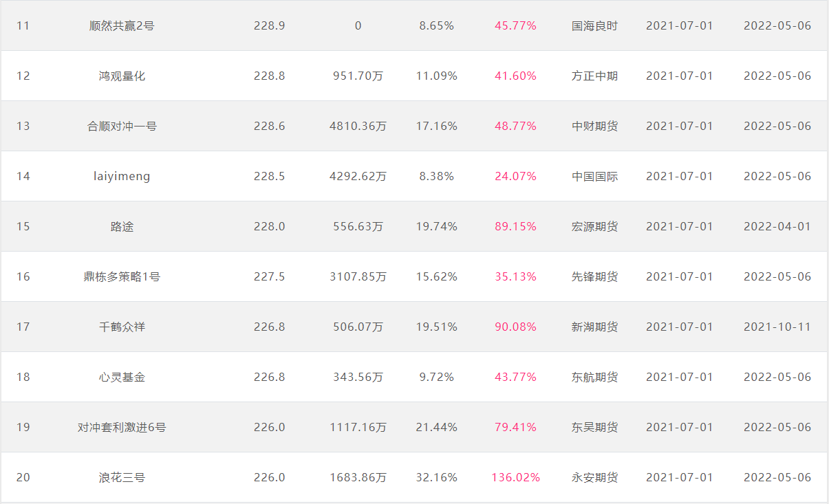Click the 浪花三号 account name
829x504 pixels.
pos(122,478)
